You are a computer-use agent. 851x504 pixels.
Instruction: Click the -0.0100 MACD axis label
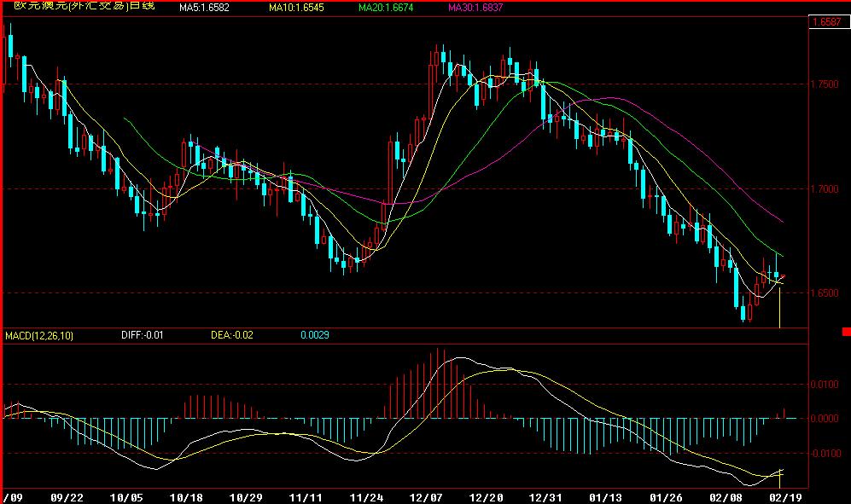[825, 453]
